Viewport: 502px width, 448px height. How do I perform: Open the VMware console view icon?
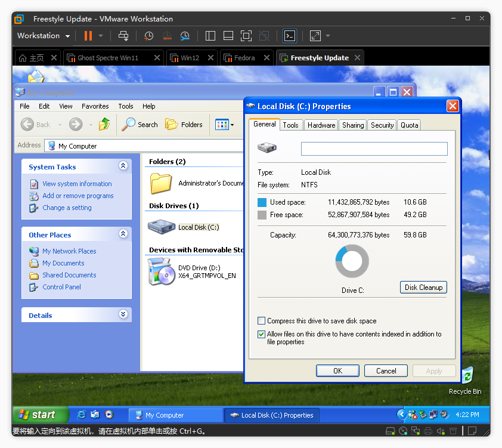pyautogui.click(x=289, y=36)
